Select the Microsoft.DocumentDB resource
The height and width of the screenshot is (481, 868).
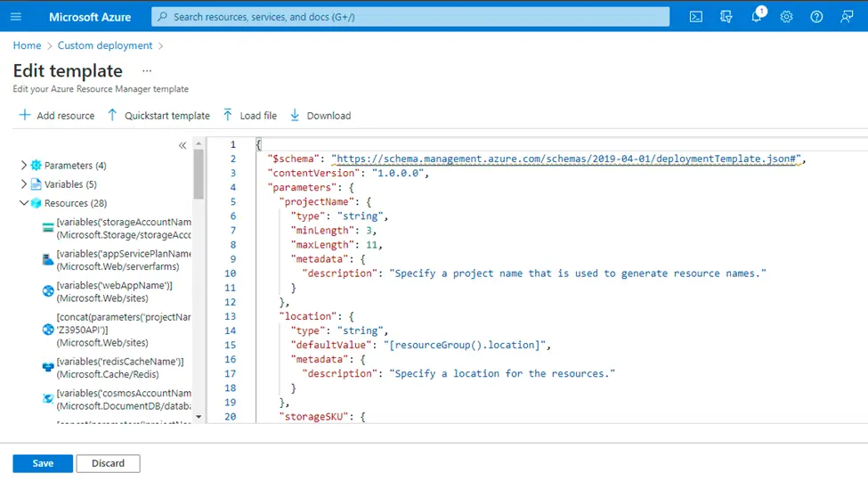click(124, 399)
